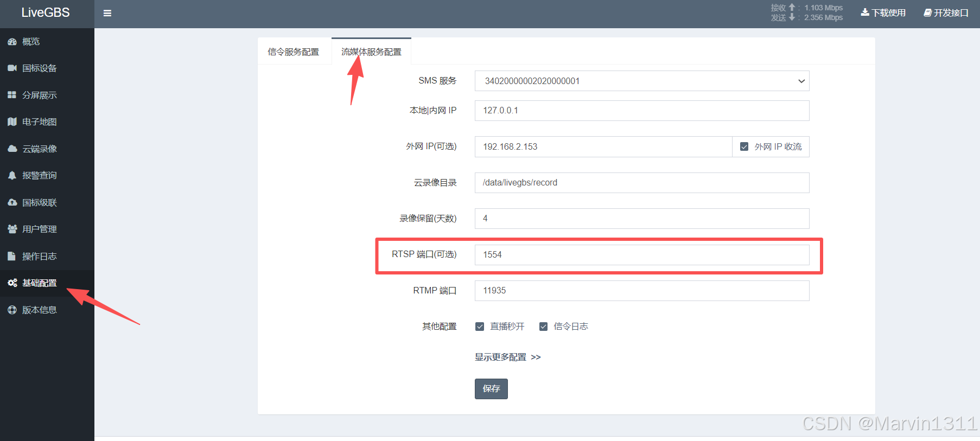The width and height of the screenshot is (980, 441).
Task: Switch to 信令服务配置 tab
Action: [294, 52]
